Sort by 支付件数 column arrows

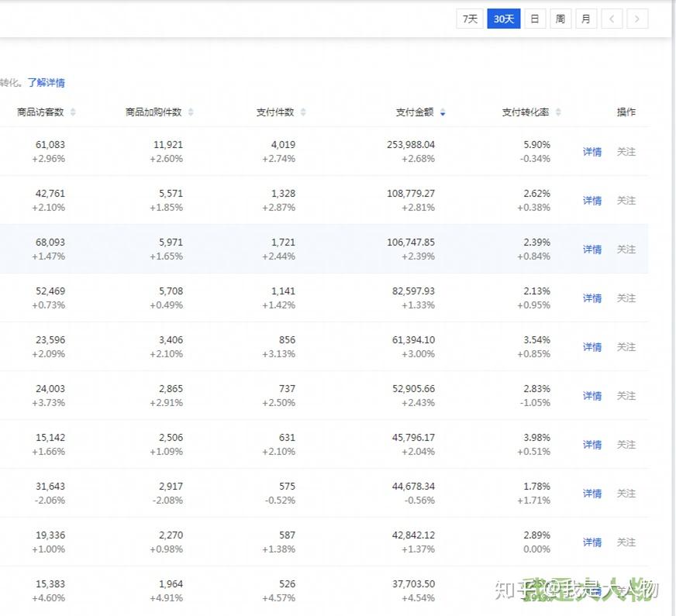[x=303, y=112]
